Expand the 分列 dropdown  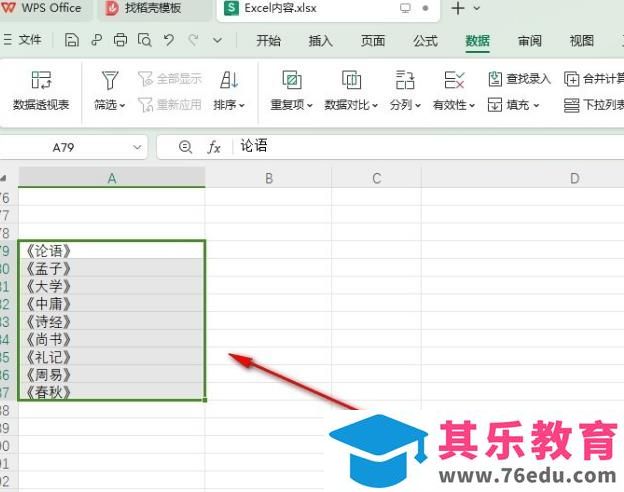coord(418,105)
